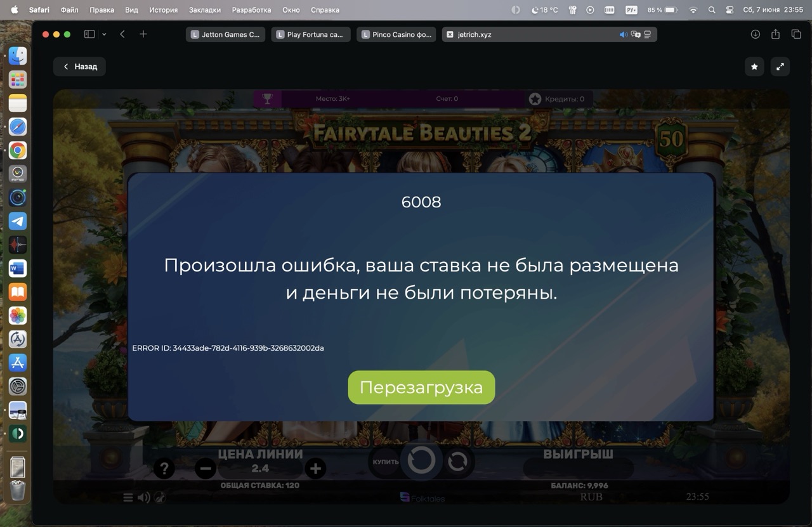Increase line price with plus button
The width and height of the screenshot is (812, 527).
315,469
